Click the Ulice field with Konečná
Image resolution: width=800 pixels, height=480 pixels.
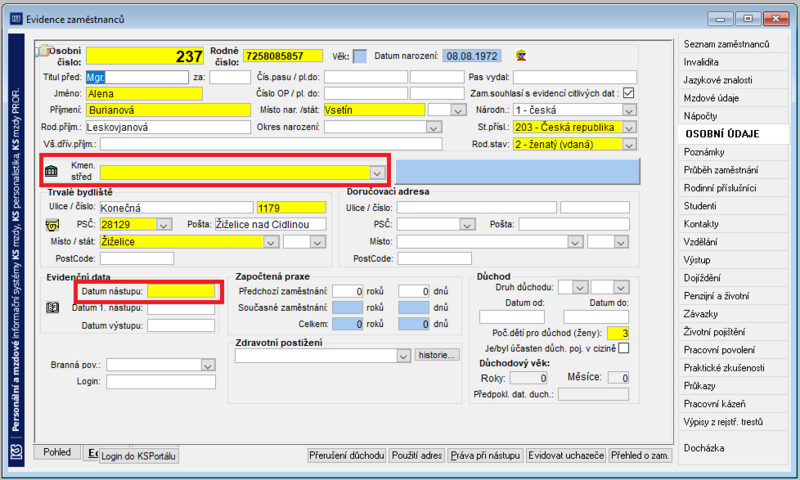click(176, 208)
